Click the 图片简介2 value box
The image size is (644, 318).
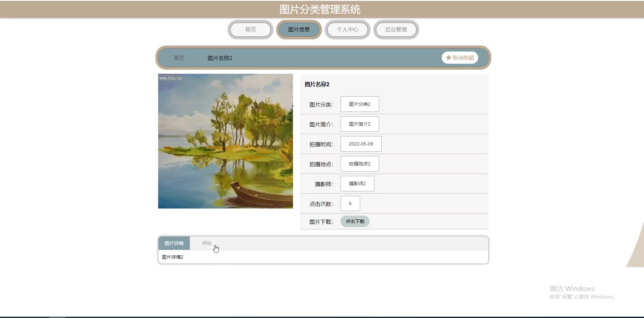(x=359, y=124)
